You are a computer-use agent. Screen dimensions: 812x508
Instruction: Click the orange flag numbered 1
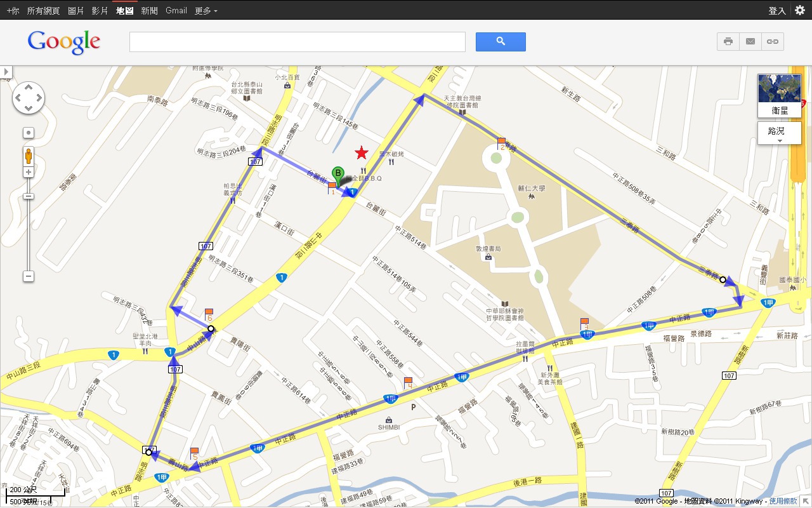[x=332, y=189]
